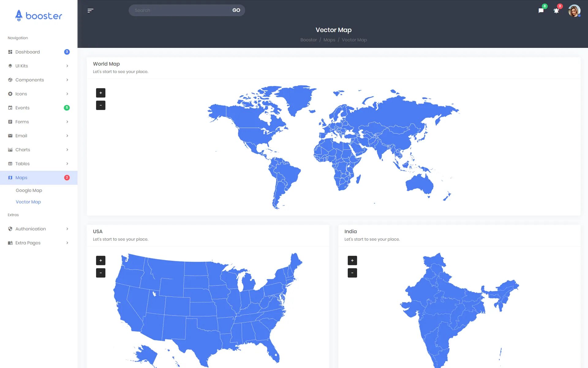This screenshot has width=588, height=368.
Task: Zoom in on the USA map
Action: click(100, 260)
